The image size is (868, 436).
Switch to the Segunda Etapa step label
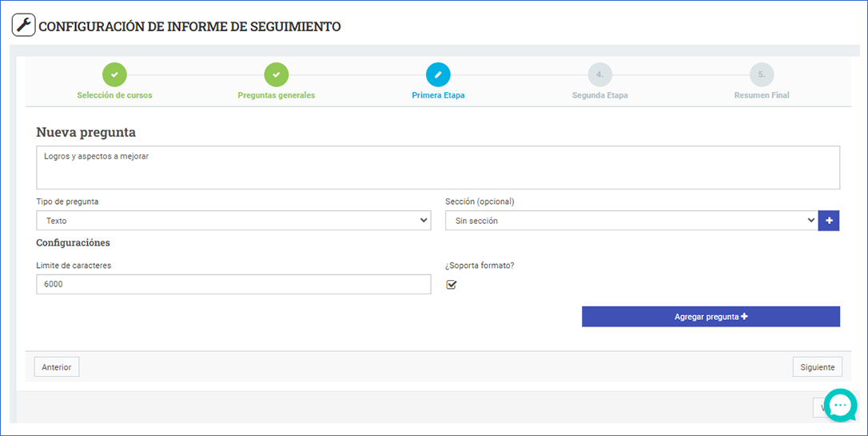(599, 95)
